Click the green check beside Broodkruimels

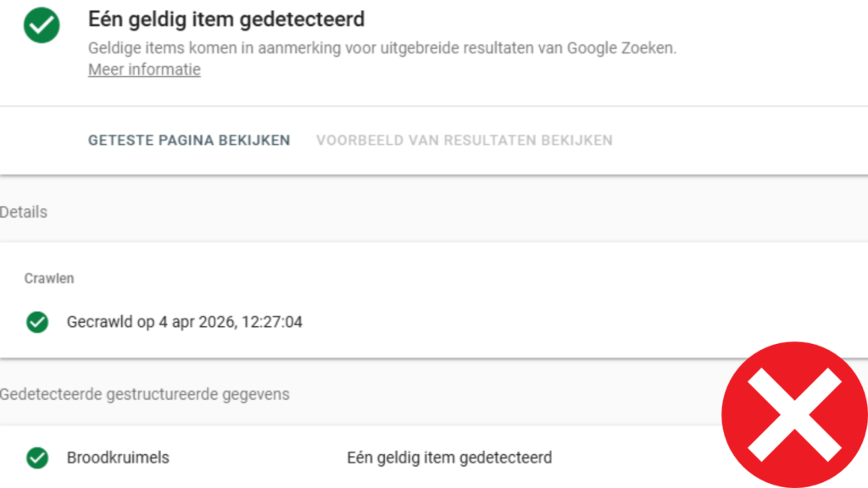(x=37, y=458)
